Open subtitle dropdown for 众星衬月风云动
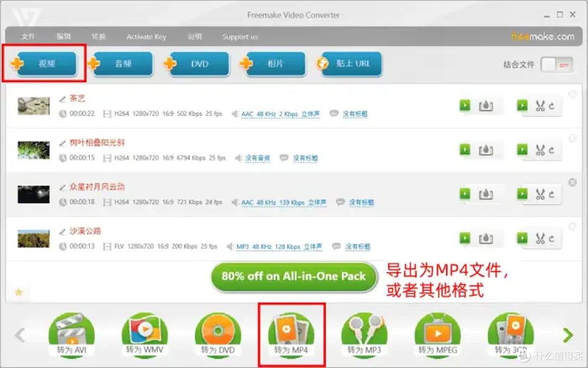Image resolution: width=588 pixels, height=368 pixels. 361,203
